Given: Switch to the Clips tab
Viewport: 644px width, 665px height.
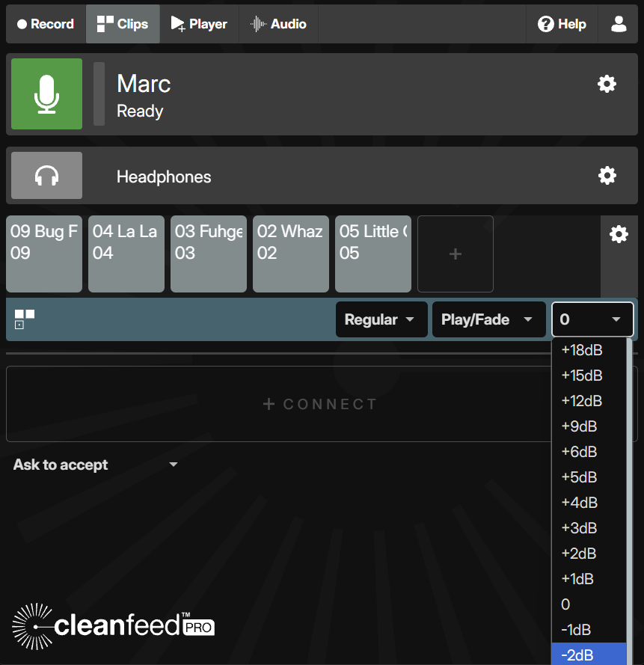Looking at the screenshot, I should pos(122,23).
